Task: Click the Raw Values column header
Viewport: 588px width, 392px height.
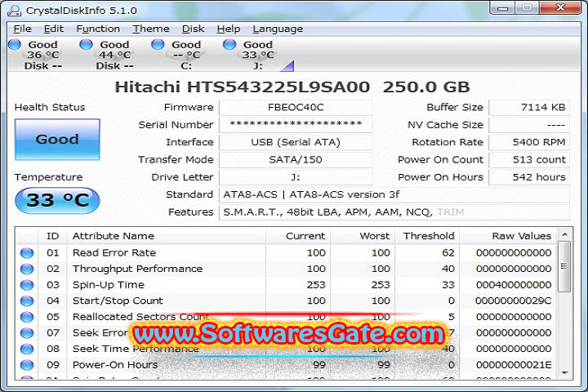Action: [x=508, y=236]
